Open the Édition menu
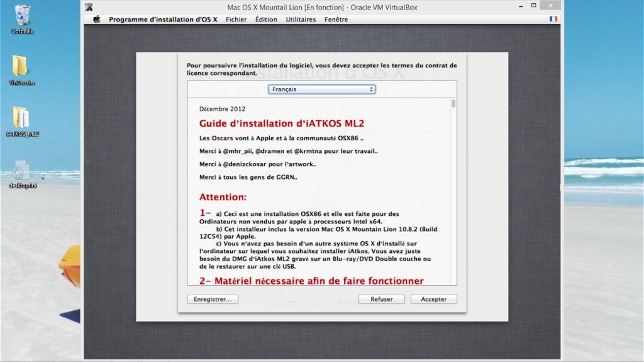Viewport: 644px width, 362px height. [x=266, y=20]
